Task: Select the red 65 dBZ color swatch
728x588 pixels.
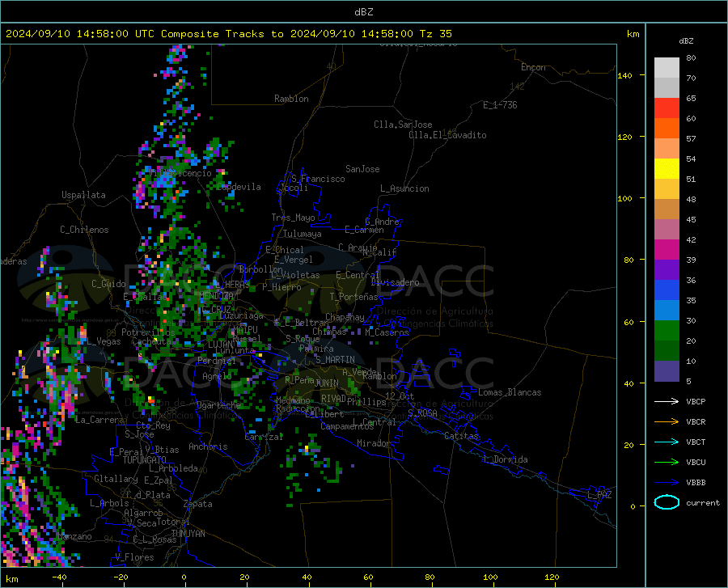Action: [667, 108]
